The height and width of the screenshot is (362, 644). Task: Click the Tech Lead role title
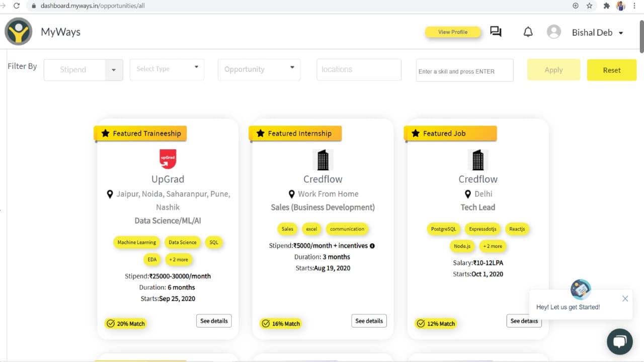pyautogui.click(x=478, y=207)
